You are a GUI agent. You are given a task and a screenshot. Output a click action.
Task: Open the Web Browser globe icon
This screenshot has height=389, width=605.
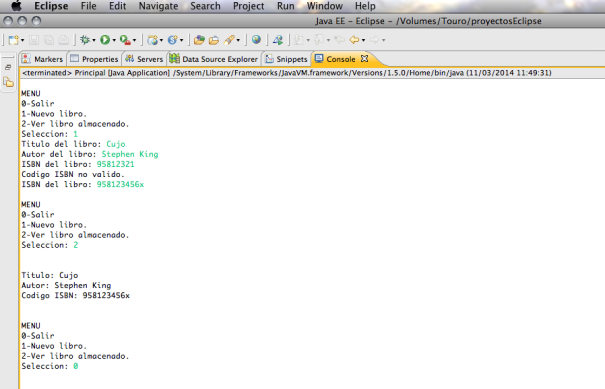(256, 39)
